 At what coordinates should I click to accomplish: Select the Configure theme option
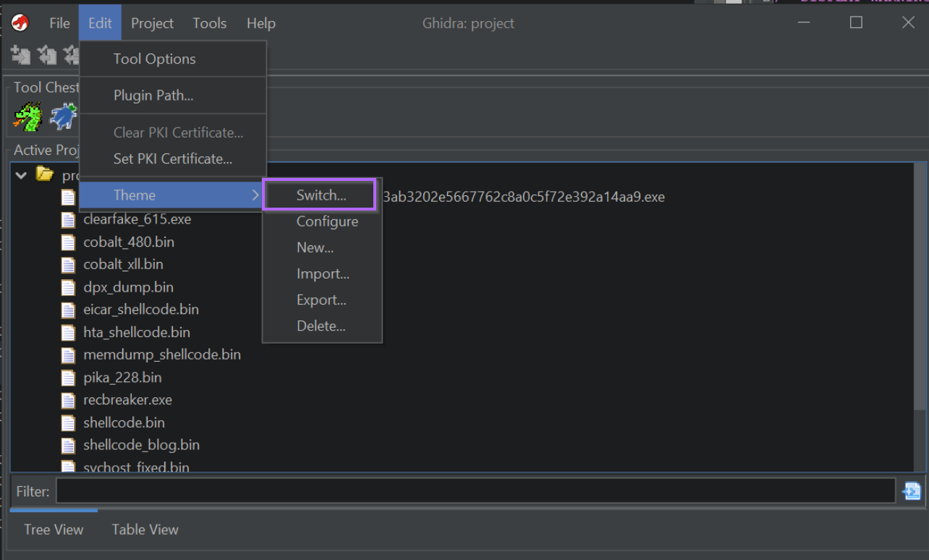327,221
